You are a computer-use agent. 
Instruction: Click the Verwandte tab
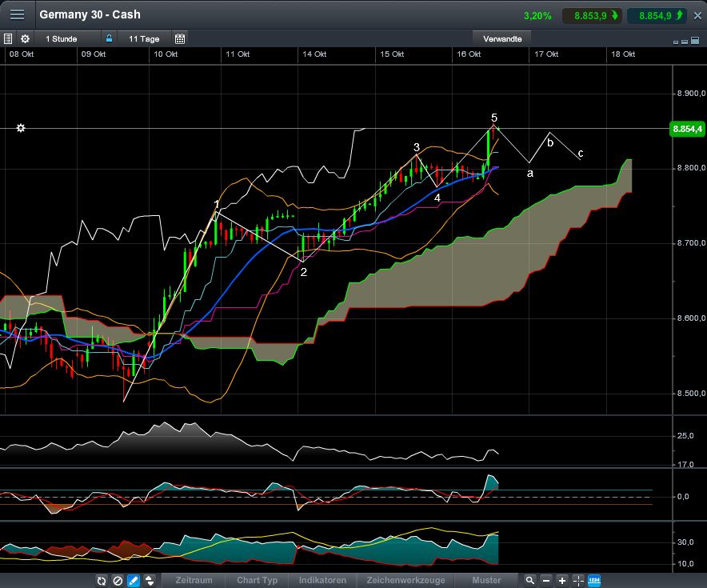(x=501, y=38)
